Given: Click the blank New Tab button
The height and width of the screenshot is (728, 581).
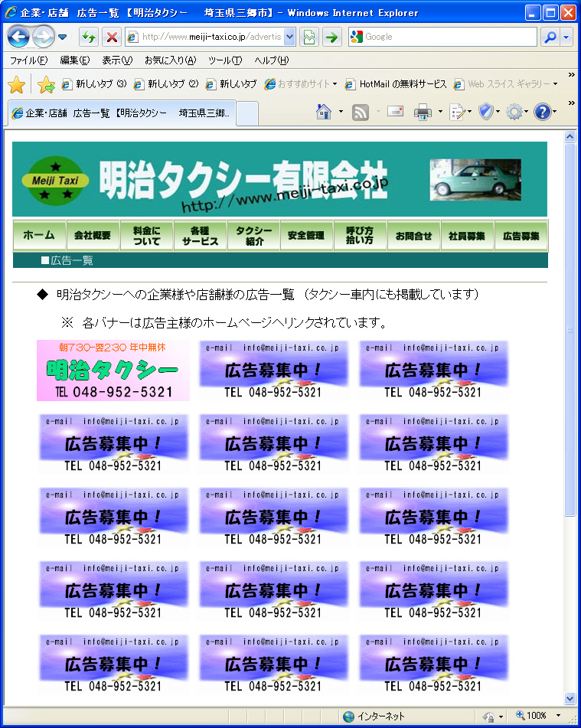Looking at the screenshot, I should [x=247, y=114].
